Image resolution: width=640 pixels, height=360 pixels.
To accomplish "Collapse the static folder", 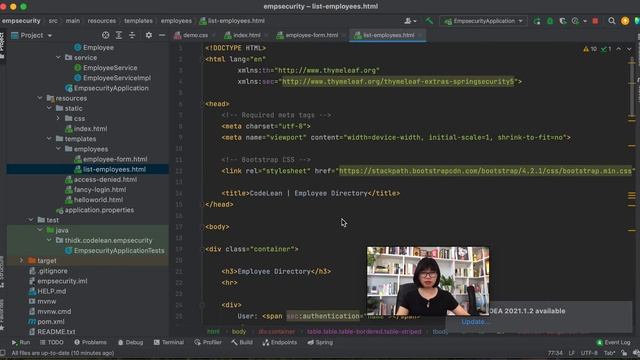I will coord(49,108).
